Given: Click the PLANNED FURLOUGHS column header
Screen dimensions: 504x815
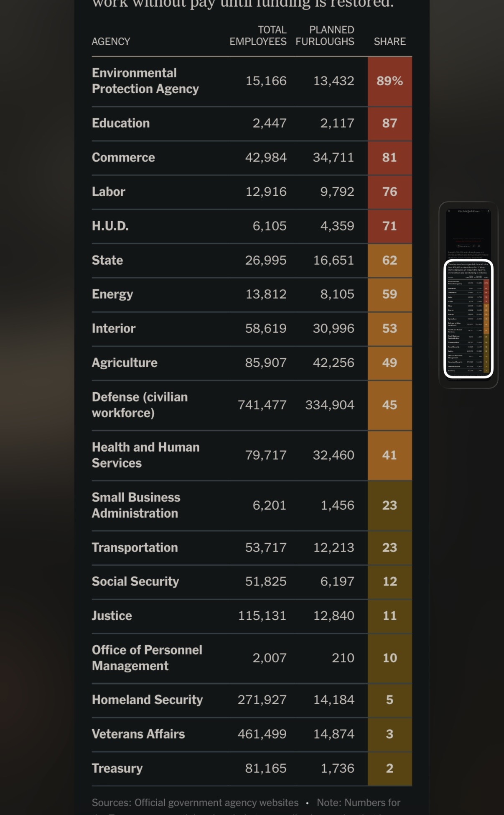Looking at the screenshot, I should pos(325,36).
